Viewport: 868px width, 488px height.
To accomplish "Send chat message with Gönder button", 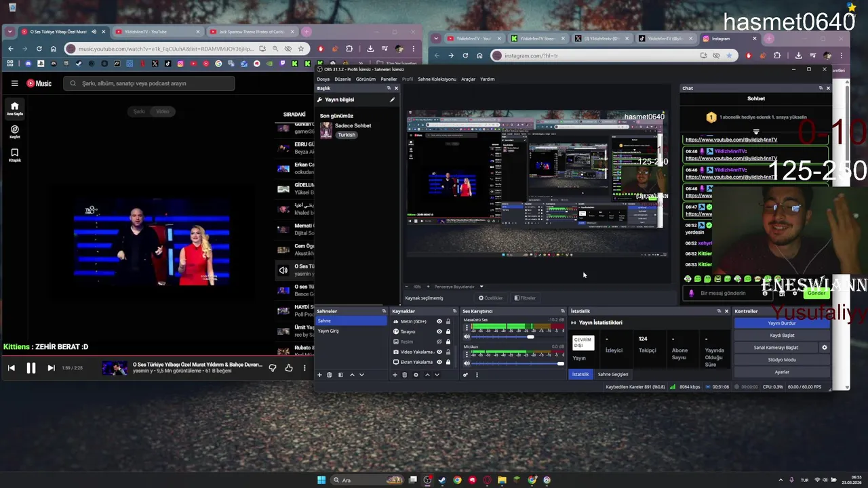I will 816,293.
